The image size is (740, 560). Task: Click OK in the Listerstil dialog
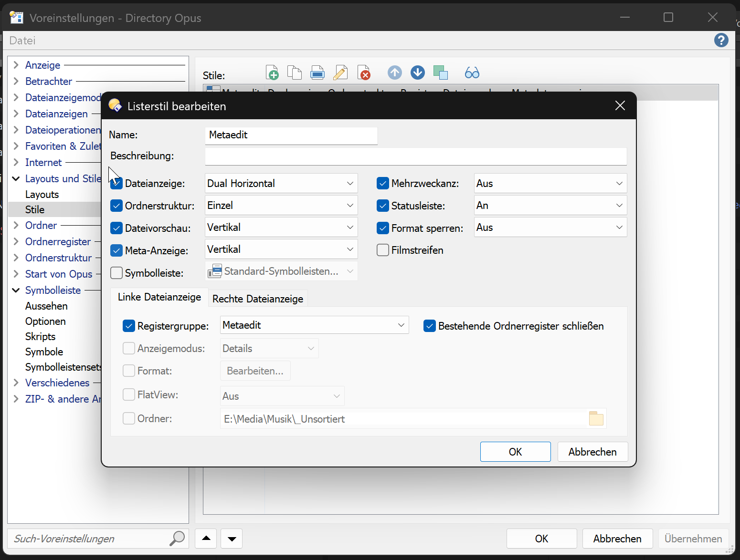coord(515,452)
